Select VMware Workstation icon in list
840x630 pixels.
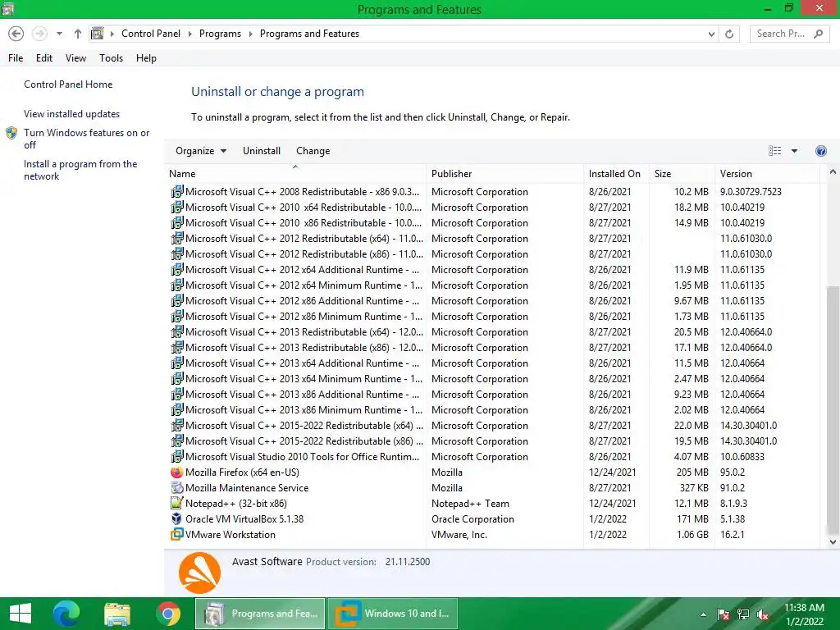pyautogui.click(x=177, y=534)
